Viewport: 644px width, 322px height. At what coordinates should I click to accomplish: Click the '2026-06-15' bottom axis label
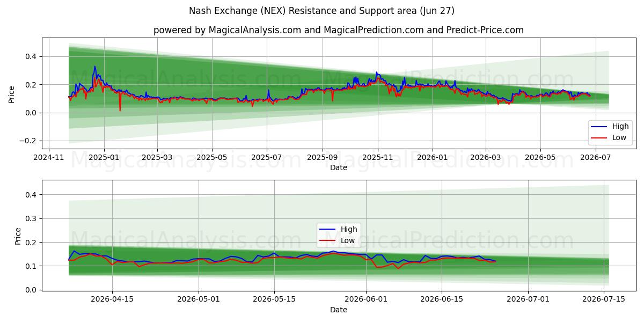(442, 299)
